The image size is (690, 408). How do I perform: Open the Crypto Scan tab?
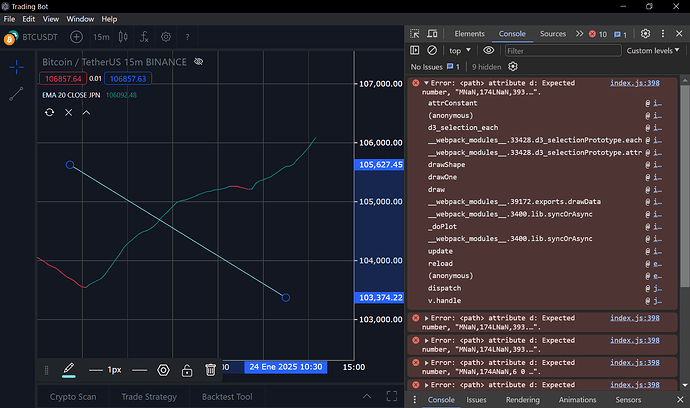(73, 397)
